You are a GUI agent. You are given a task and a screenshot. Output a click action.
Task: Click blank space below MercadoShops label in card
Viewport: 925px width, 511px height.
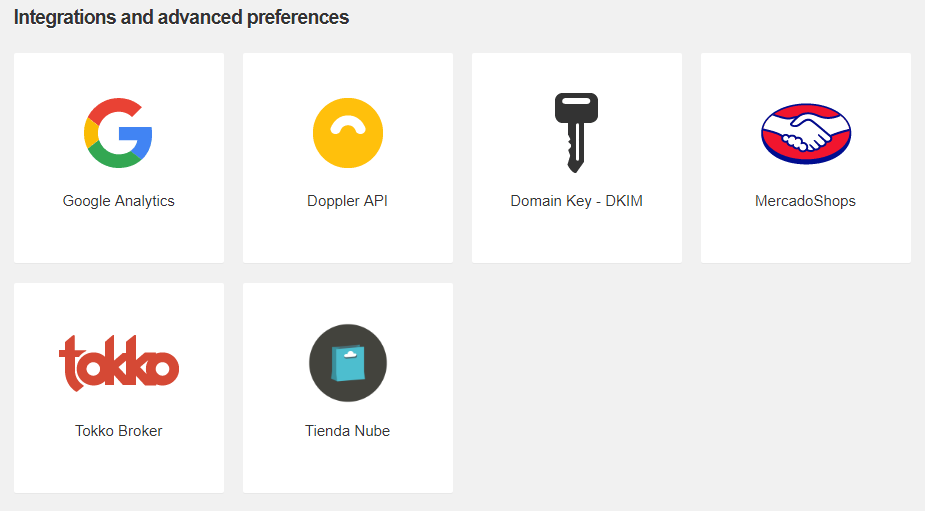(x=805, y=236)
